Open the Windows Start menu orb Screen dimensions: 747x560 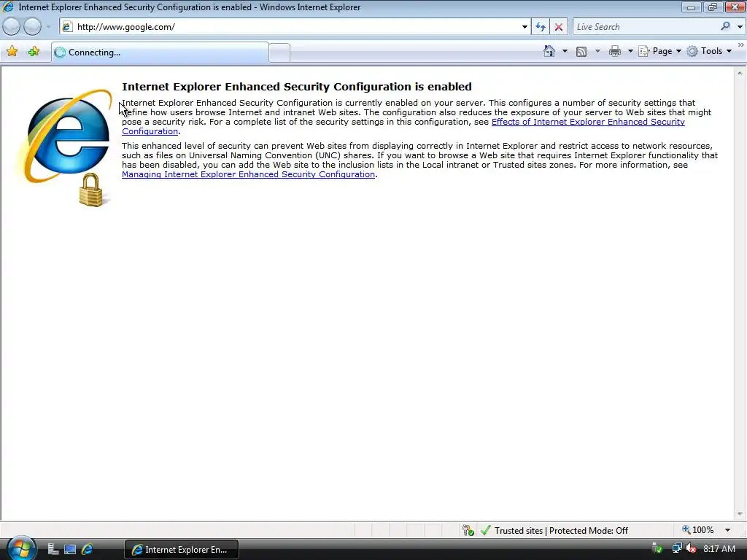(21, 548)
